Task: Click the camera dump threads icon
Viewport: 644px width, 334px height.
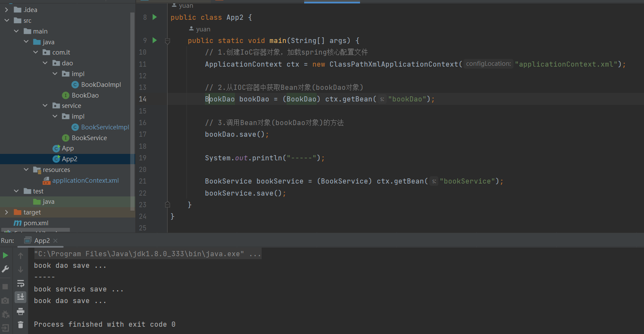Action: click(5, 300)
